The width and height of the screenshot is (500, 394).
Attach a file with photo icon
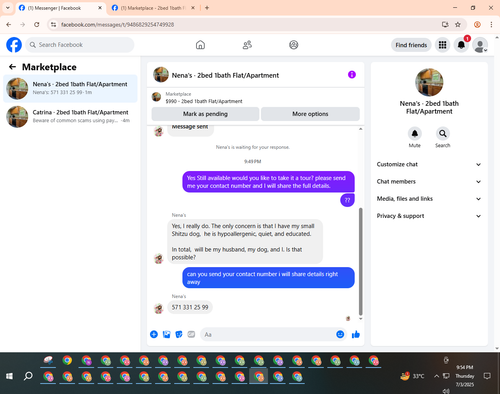click(166, 334)
